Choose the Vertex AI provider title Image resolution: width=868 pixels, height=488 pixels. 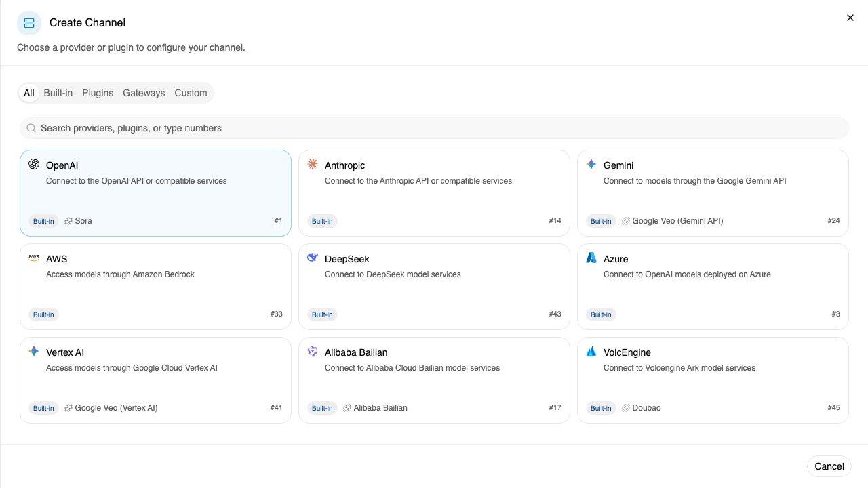65,352
